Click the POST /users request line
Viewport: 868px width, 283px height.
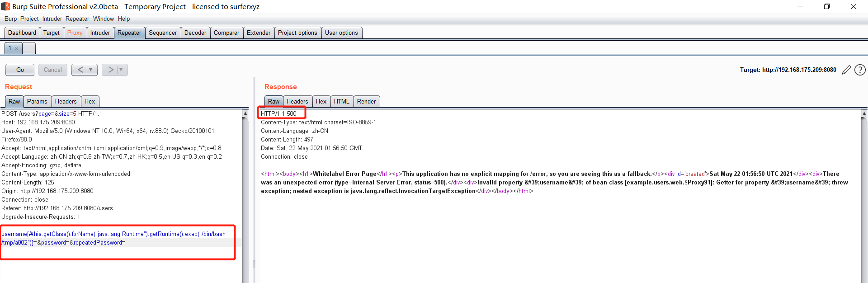(52, 113)
